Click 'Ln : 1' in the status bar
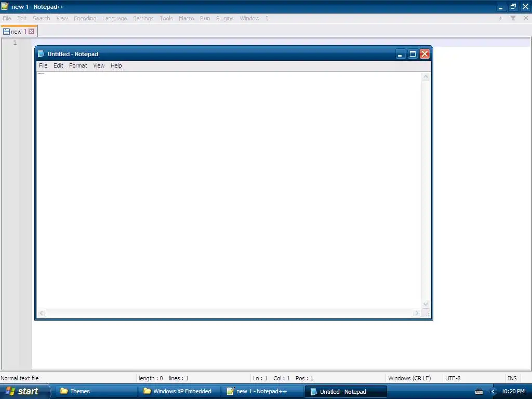This screenshot has width=532, height=399. point(260,378)
